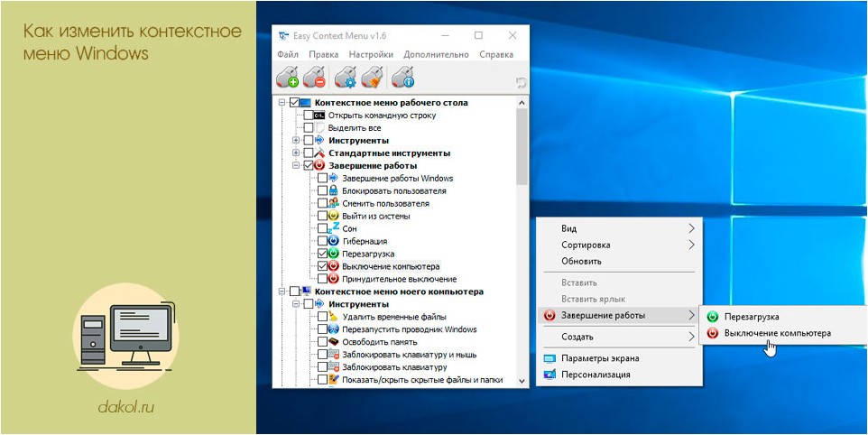Expand the Стандартные инструменты tree node
Viewport: 868px width, 435px height.
coord(296,153)
